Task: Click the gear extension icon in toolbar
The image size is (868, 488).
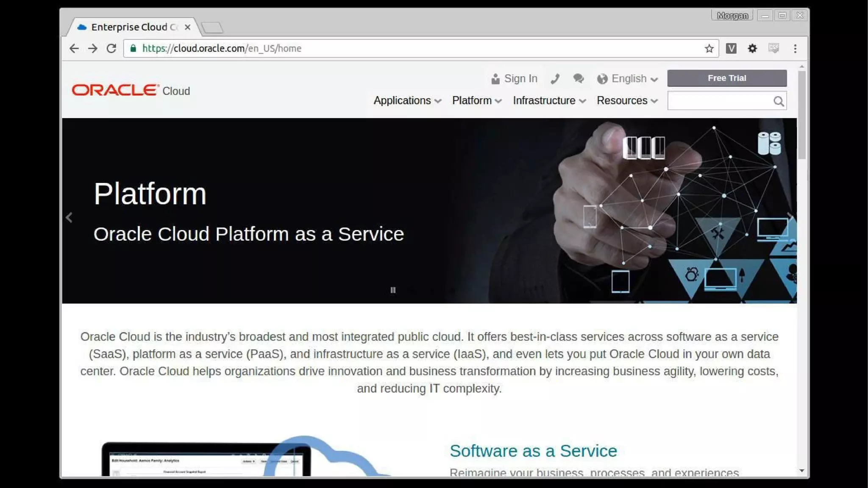Action: (752, 48)
